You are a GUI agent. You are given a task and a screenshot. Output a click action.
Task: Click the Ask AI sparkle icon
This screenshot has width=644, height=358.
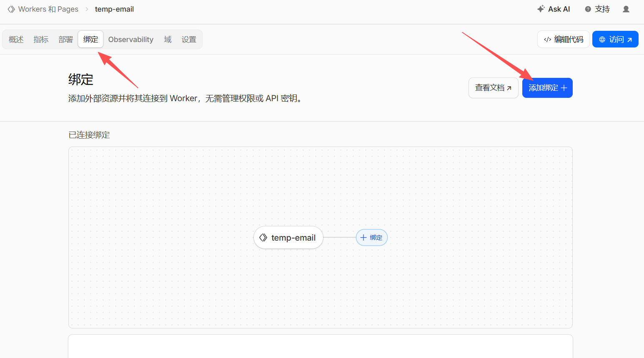click(541, 9)
